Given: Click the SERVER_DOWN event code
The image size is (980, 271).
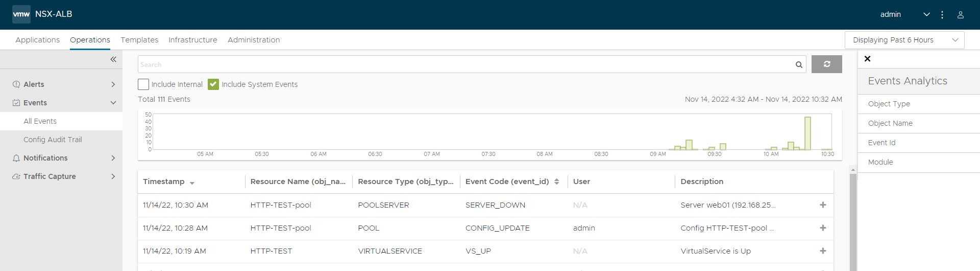Looking at the screenshot, I should tap(495, 205).
